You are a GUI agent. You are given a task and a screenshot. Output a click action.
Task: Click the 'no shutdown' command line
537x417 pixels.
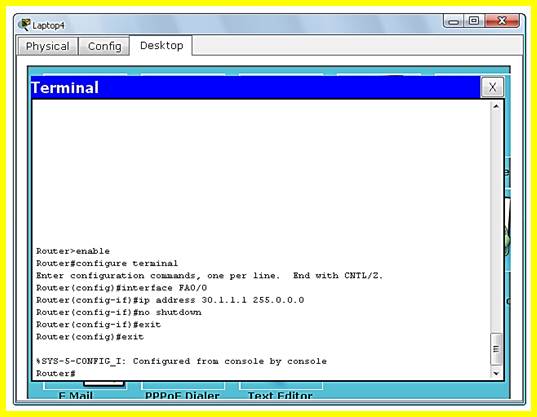(119, 312)
